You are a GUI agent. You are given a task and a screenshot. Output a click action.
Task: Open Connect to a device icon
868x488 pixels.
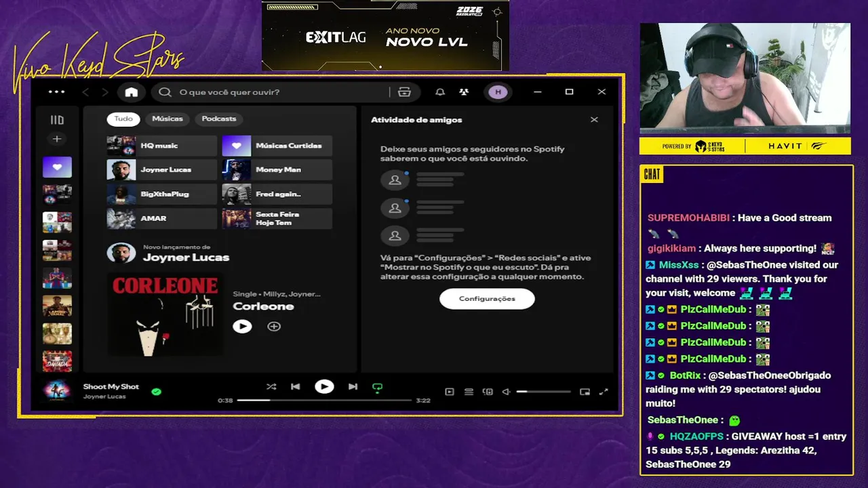tap(488, 392)
